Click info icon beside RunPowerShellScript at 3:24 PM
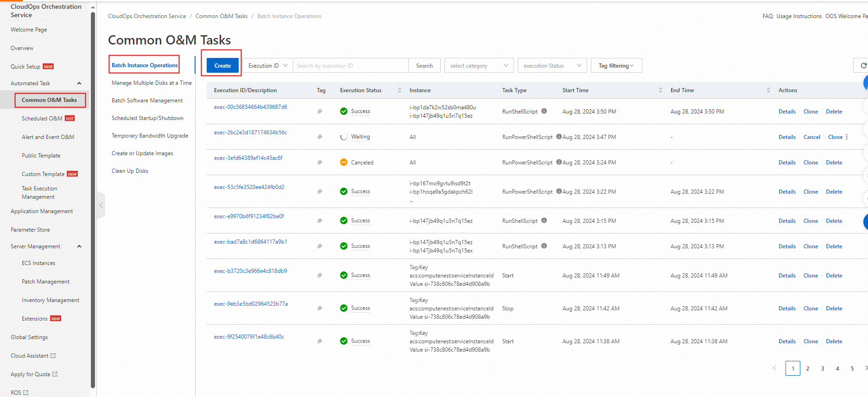This screenshot has height=397, width=868. tap(559, 162)
